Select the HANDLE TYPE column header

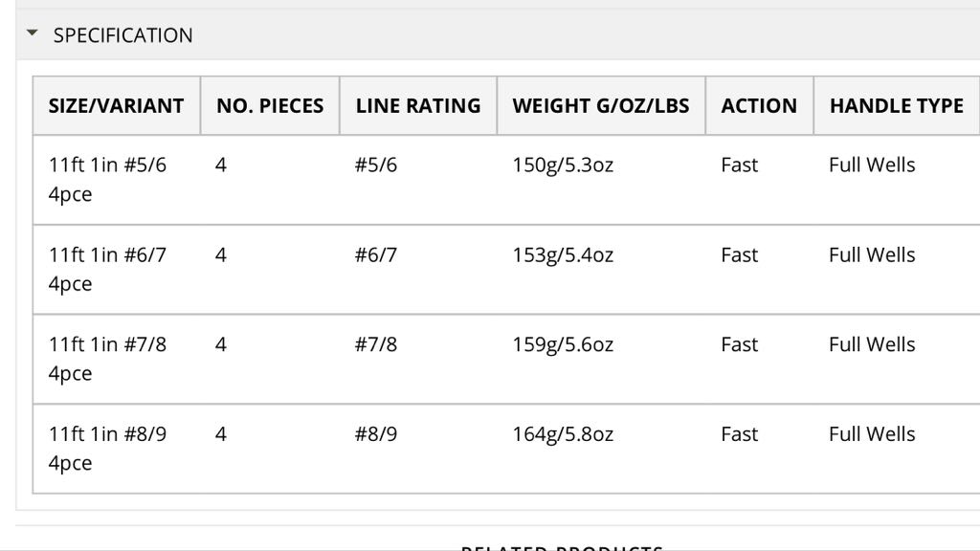click(x=896, y=105)
